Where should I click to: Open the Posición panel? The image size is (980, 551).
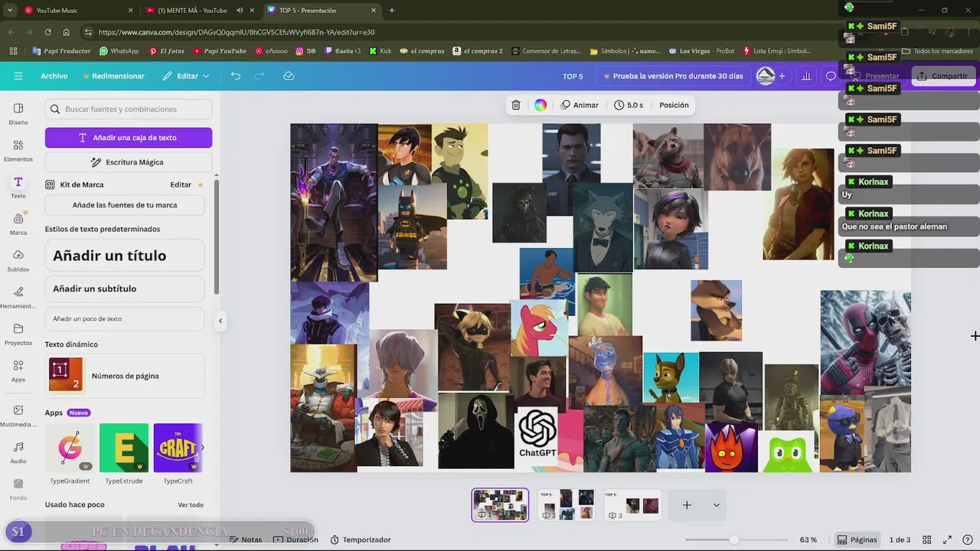tap(674, 105)
